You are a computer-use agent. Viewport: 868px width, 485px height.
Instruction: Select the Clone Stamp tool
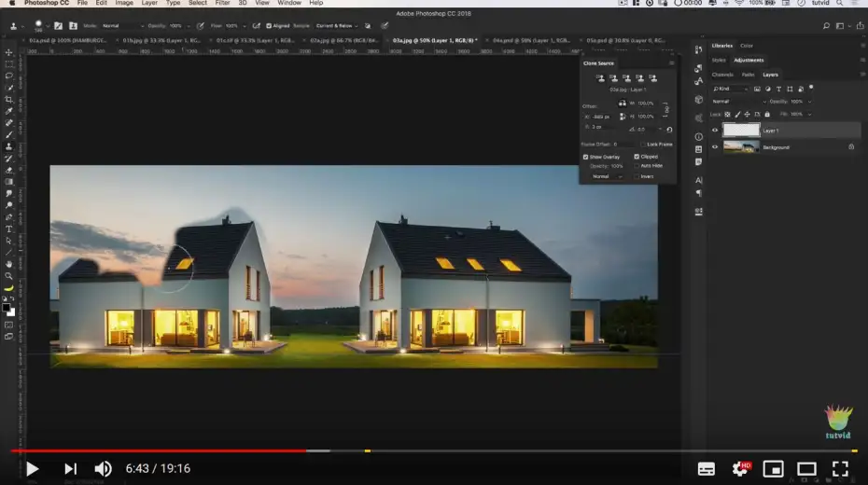click(x=8, y=146)
